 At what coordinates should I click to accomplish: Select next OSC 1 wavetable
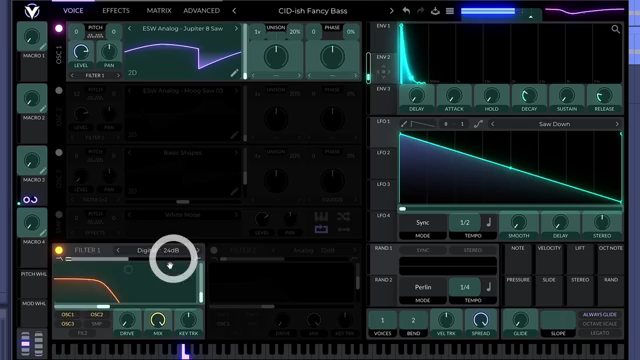pyautogui.click(x=236, y=29)
